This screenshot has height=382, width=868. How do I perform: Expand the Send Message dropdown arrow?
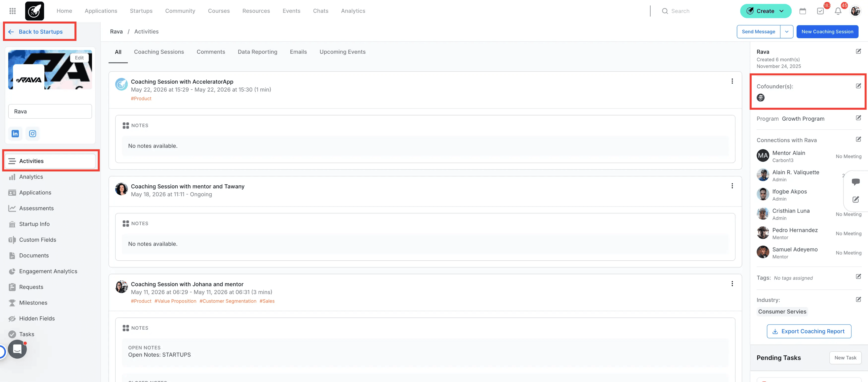point(786,32)
